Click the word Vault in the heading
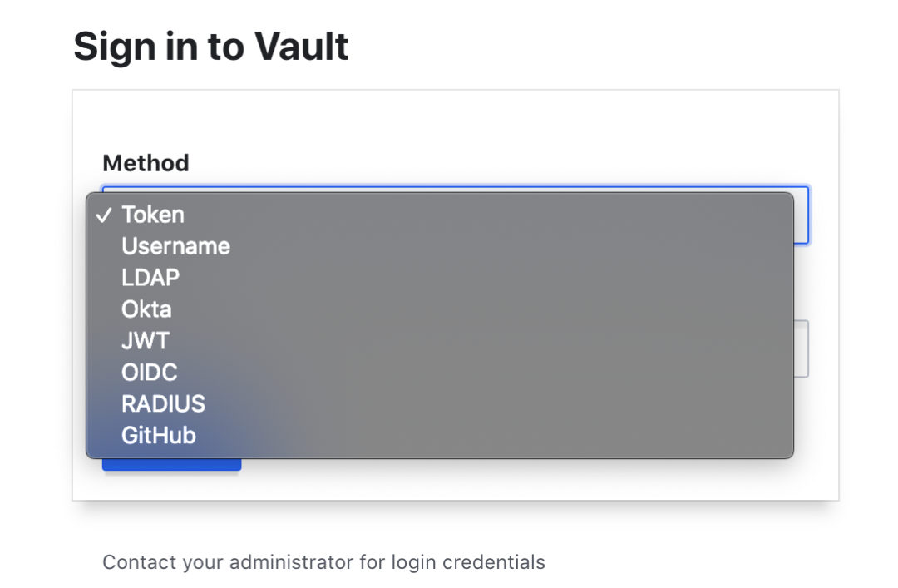Image resolution: width=898 pixels, height=588 pixels. coord(301,47)
